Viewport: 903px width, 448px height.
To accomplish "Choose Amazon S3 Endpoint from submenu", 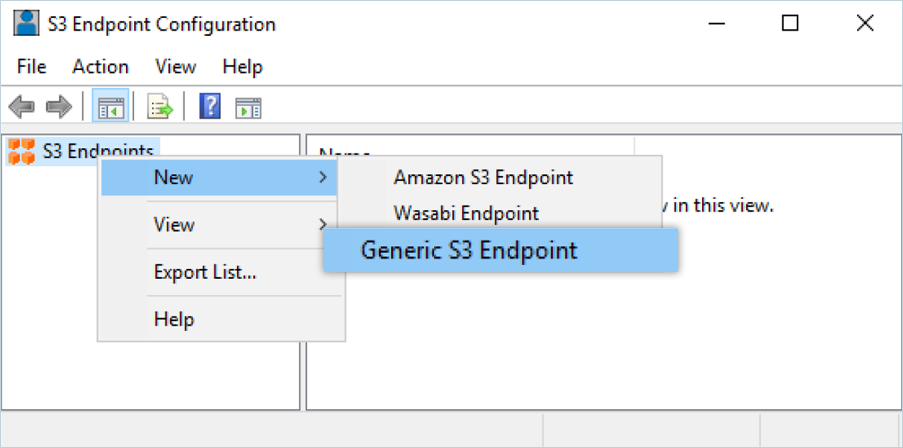I will point(483,178).
